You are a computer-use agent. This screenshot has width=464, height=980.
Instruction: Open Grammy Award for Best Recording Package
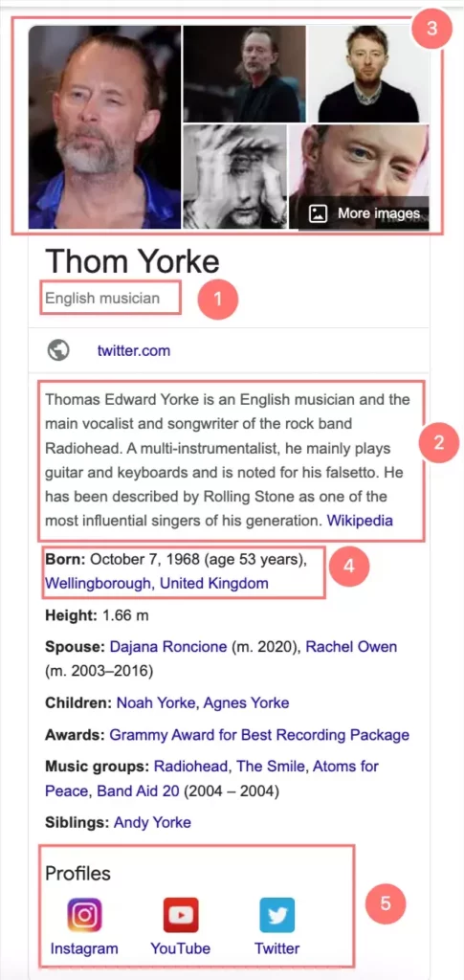pos(259,734)
